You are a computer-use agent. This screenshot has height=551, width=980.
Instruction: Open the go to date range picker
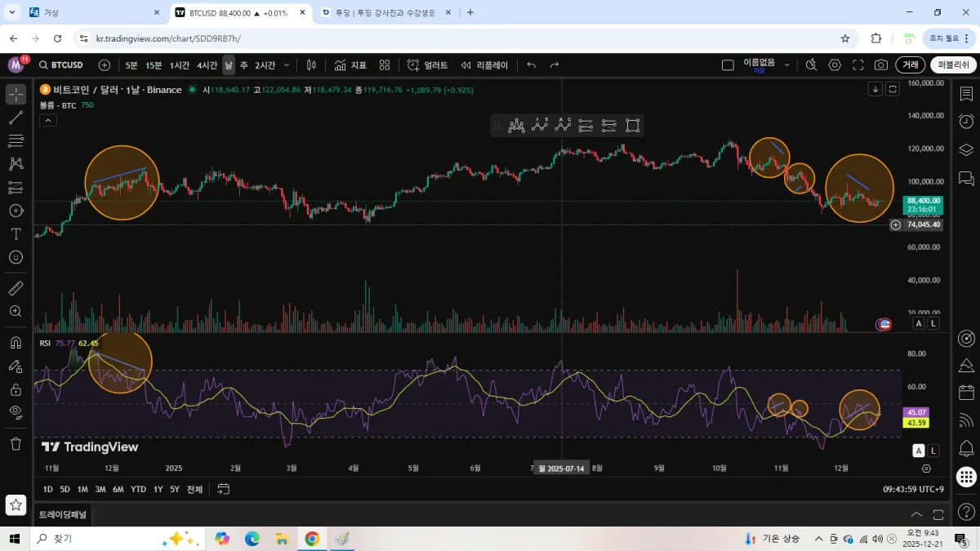click(223, 489)
